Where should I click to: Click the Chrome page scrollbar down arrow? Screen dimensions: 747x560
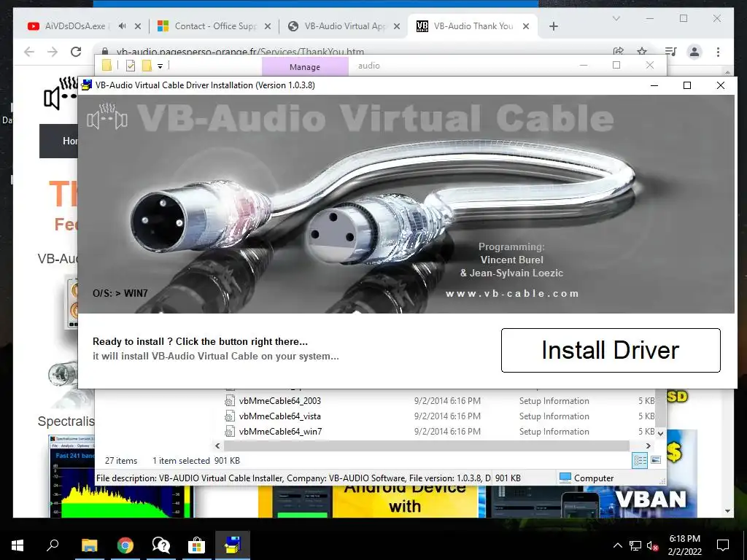[727, 511]
